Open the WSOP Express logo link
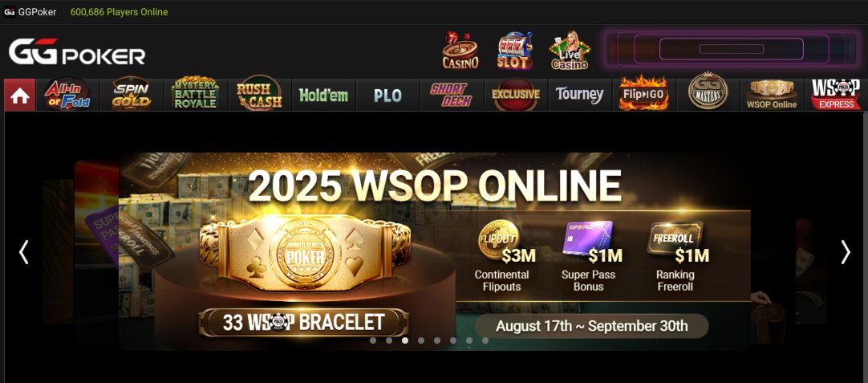 point(835,95)
